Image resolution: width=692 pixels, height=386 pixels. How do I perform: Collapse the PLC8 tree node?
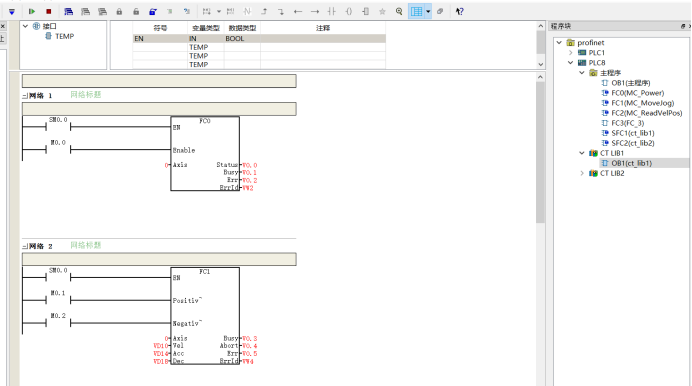571,63
